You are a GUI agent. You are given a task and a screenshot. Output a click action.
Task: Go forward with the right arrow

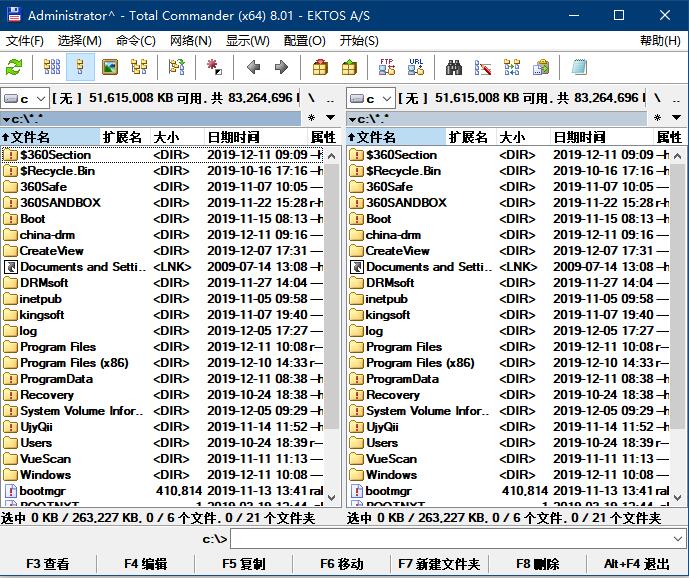[x=281, y=68]
